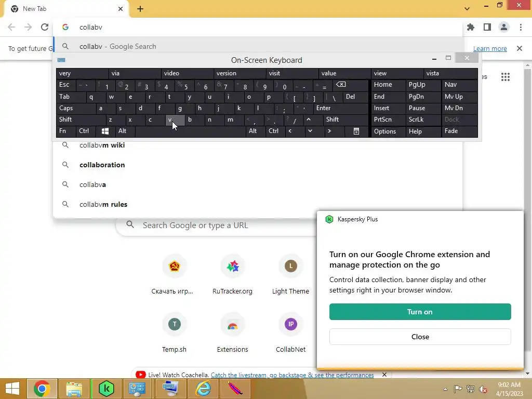Open the RuTracker.org shortcut

[232, 275]
